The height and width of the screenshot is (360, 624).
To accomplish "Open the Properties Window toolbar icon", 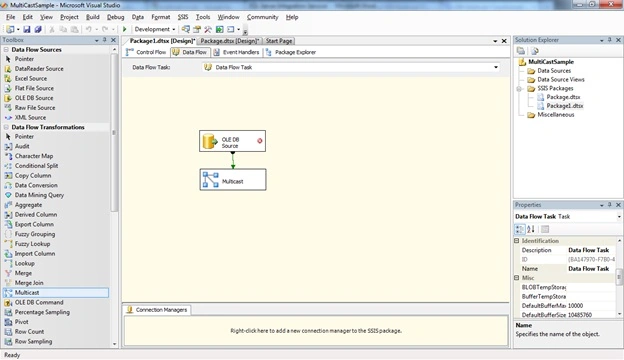I will [197, 29].
